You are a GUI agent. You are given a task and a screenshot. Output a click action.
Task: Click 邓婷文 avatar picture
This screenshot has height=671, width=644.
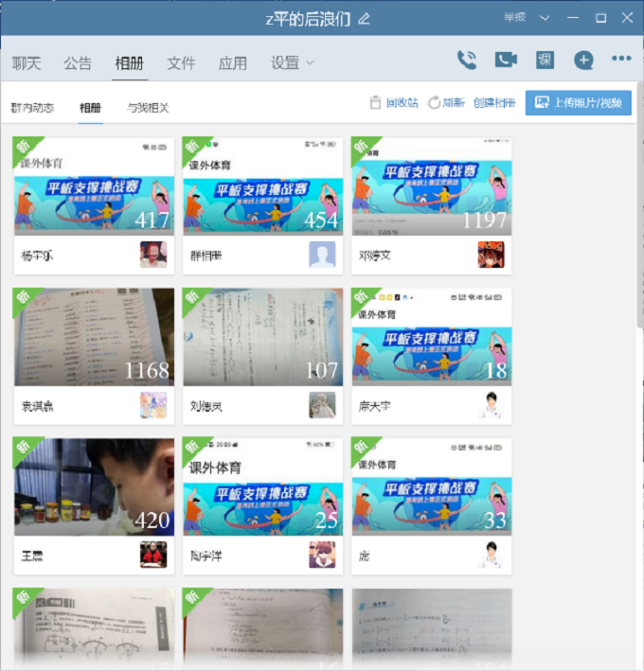(x=491, y=255)
